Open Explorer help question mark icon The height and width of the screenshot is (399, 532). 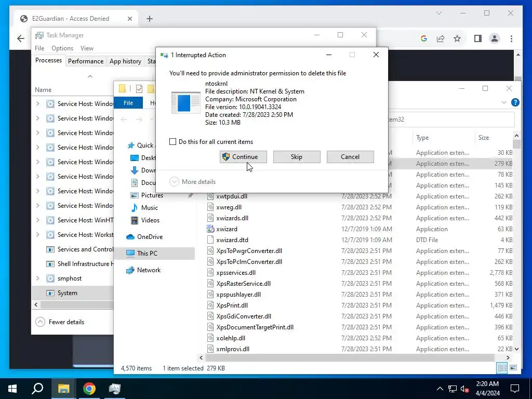[x=515, y=102]
